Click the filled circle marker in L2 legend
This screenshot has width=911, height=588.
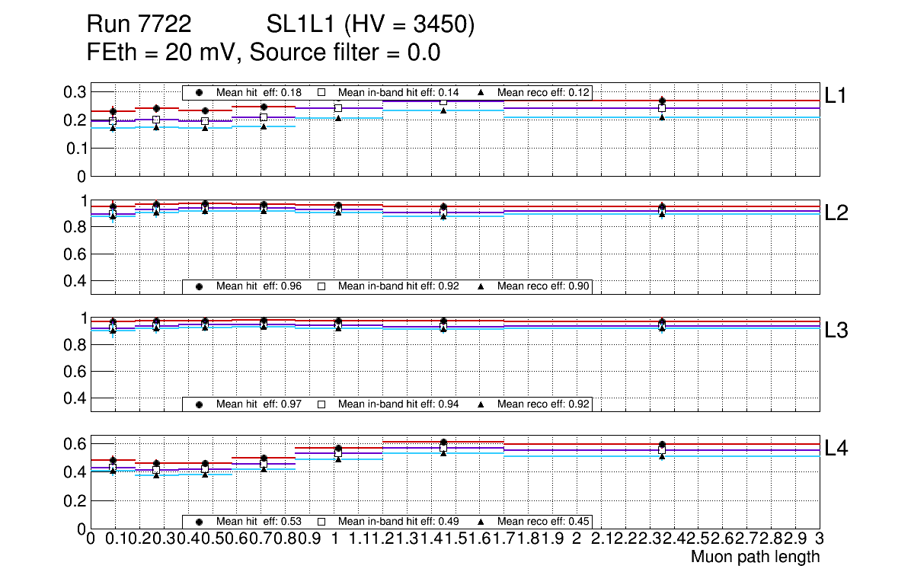coord(200,286)
